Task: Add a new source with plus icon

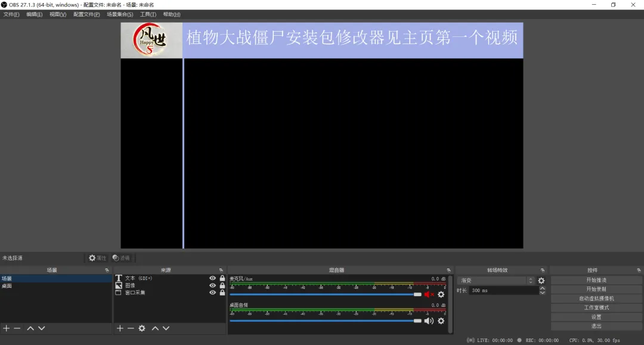Action: click(120, 328)
